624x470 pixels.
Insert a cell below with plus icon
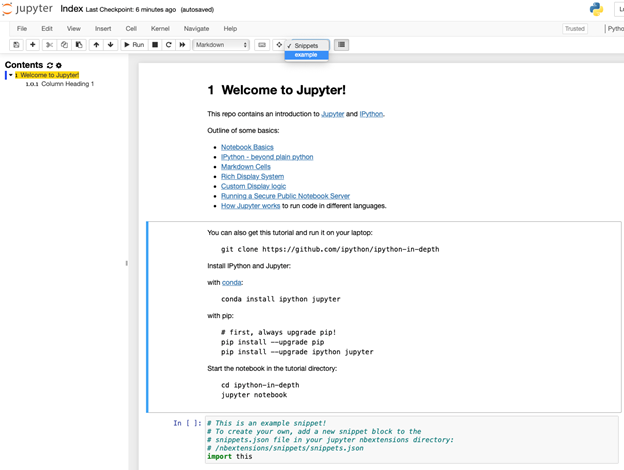(x=33, y=45)
